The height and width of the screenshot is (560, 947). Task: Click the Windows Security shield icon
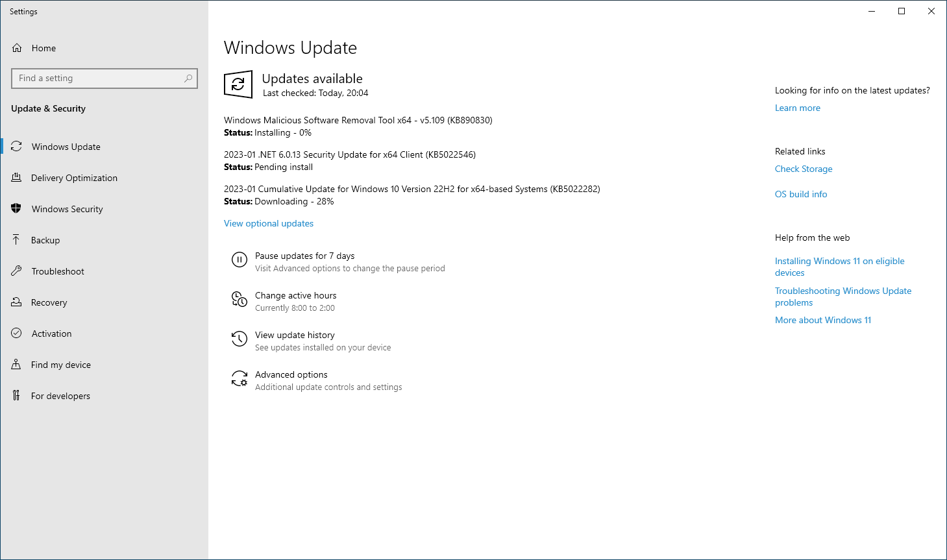(17, 209)
